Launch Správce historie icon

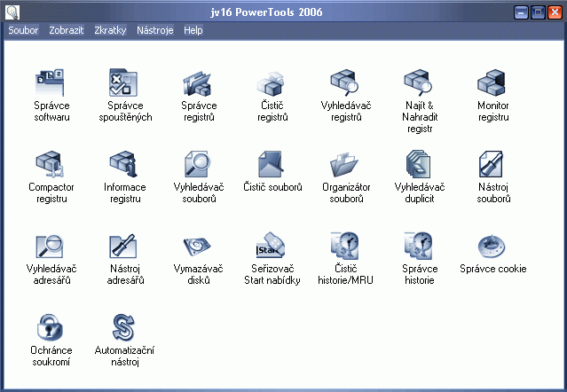coord(419,246)
